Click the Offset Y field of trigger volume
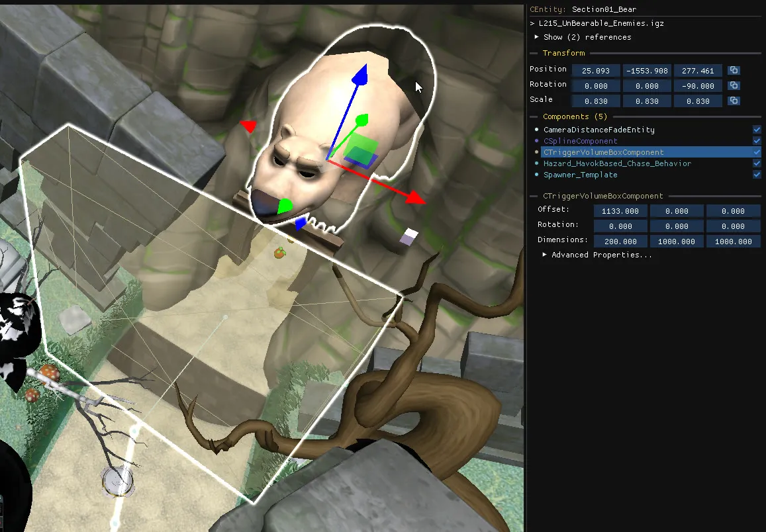 677,211
